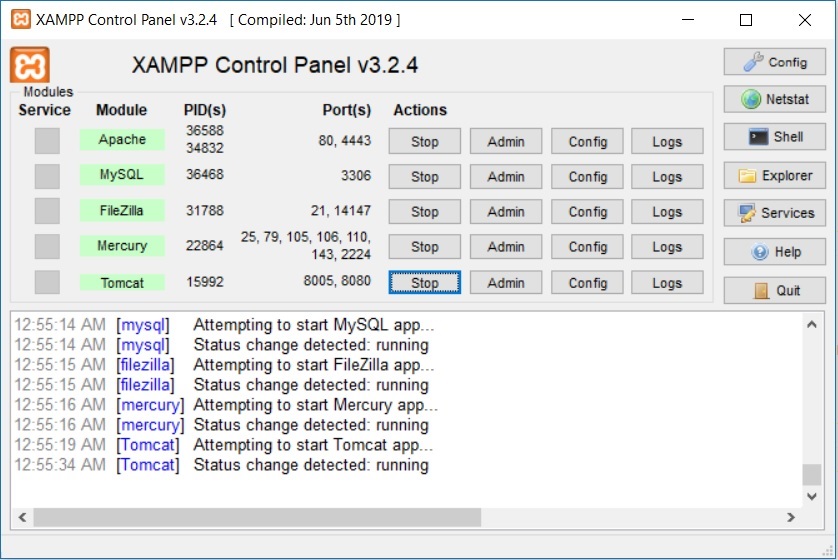Click log line 'Attempting to start MySQL app...'
The image size is (838, 560).
click(314, 325)
